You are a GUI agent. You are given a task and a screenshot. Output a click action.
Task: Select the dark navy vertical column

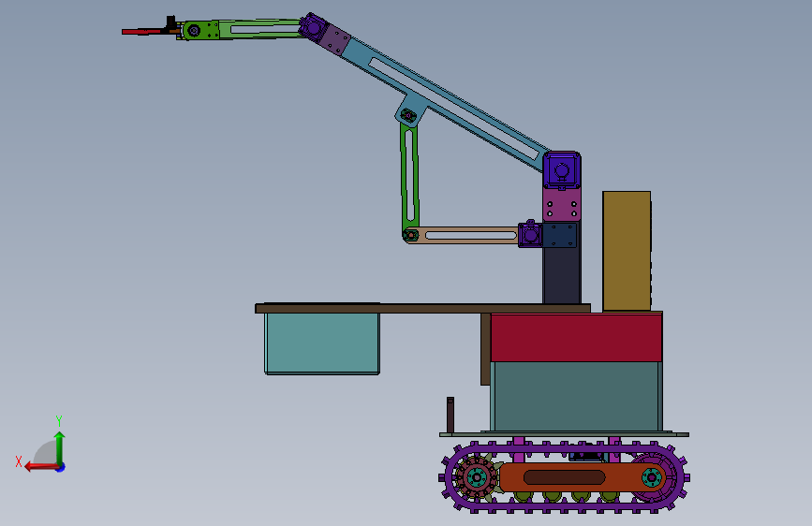tap(562, 275)
